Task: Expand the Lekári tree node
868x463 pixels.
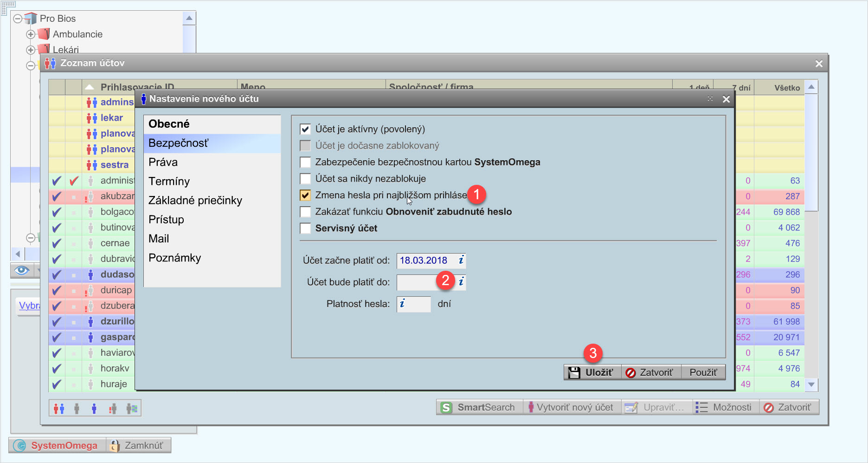Action: [x=31, y=50]
